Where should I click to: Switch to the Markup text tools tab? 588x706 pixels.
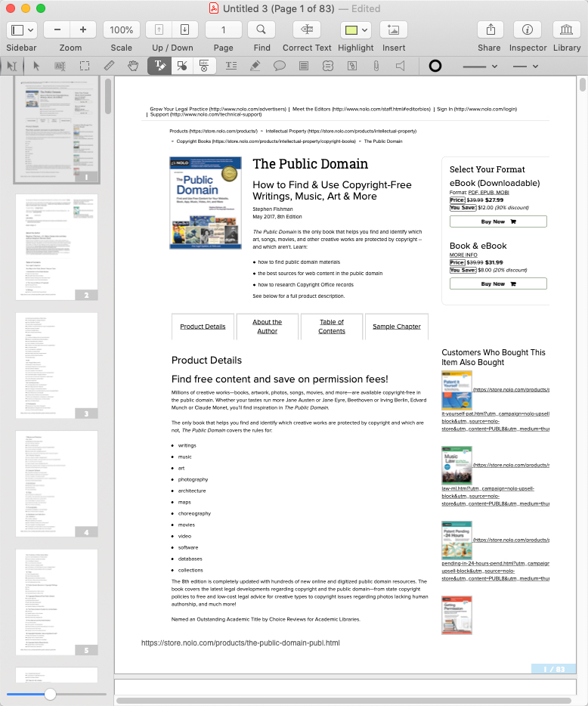(x=159, y=66)
